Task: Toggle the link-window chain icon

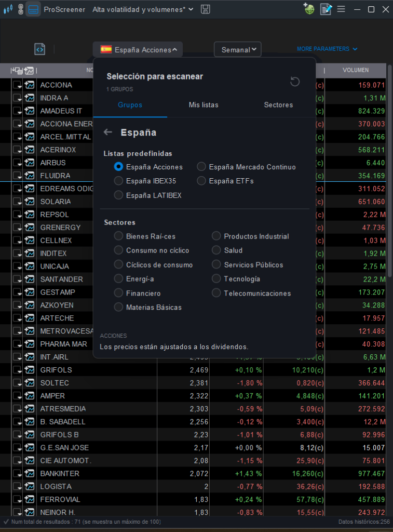Action: [x=21, y=9]
